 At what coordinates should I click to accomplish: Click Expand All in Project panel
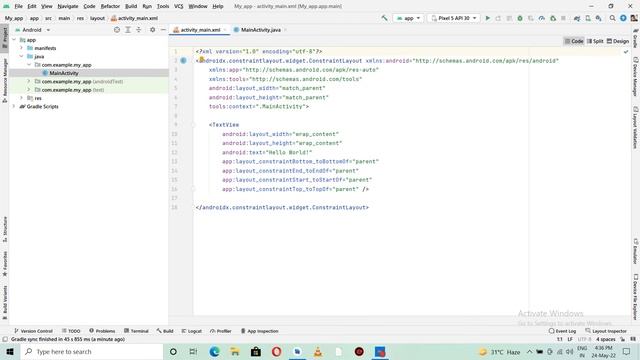[x=128, y=30]
